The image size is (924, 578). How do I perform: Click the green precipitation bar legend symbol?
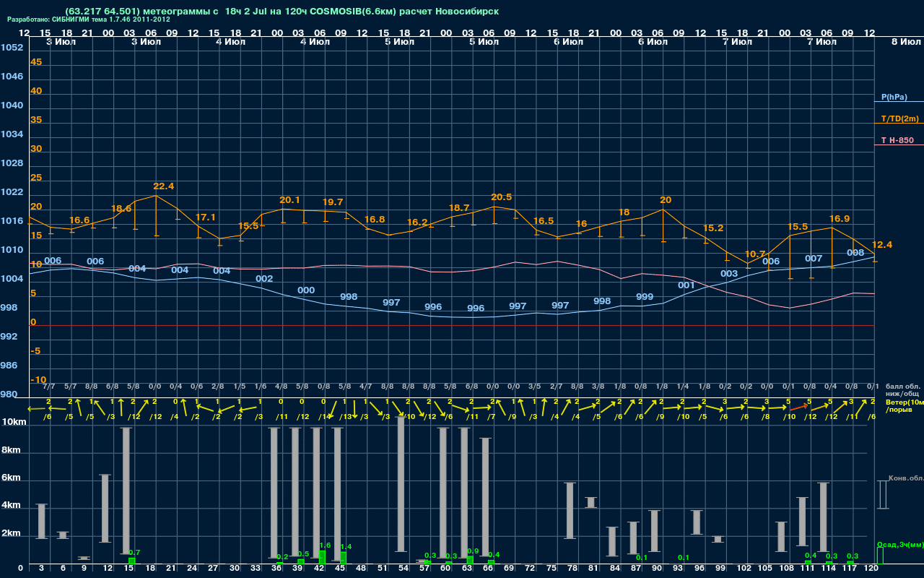tap(880, 556)
